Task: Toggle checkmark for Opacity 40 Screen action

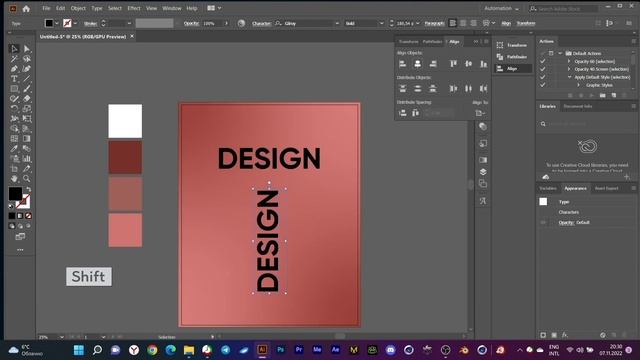Action: click(542, 69)
